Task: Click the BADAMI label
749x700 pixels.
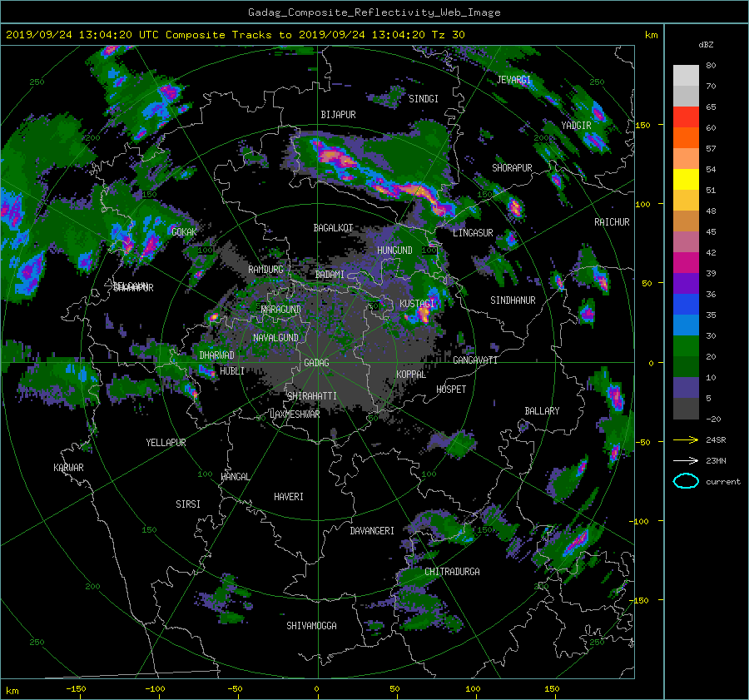Action: (330, 275)
